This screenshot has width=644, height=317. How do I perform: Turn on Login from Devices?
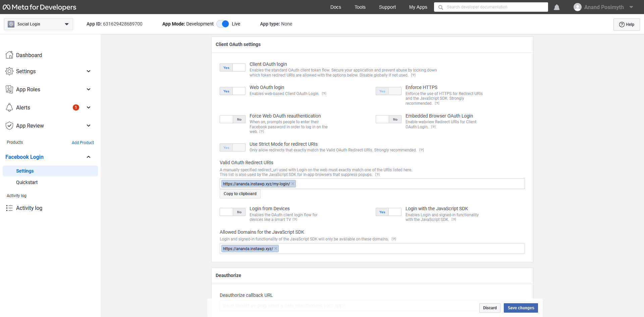(x=232, y=212)
